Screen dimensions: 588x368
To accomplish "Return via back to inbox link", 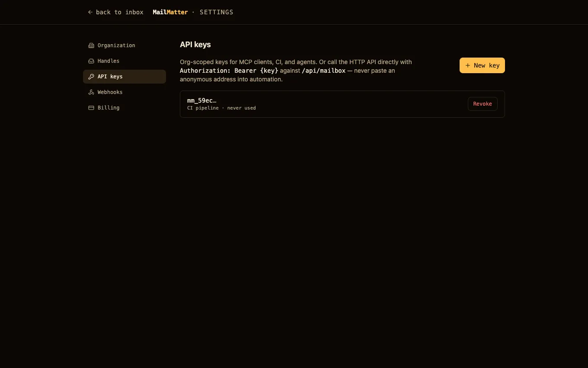I will [115, 12].
